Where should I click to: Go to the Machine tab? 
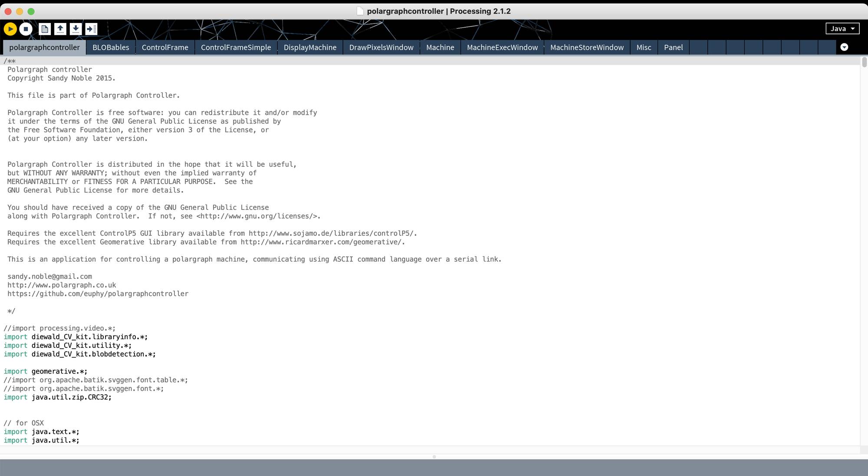(x=440, y=47)
